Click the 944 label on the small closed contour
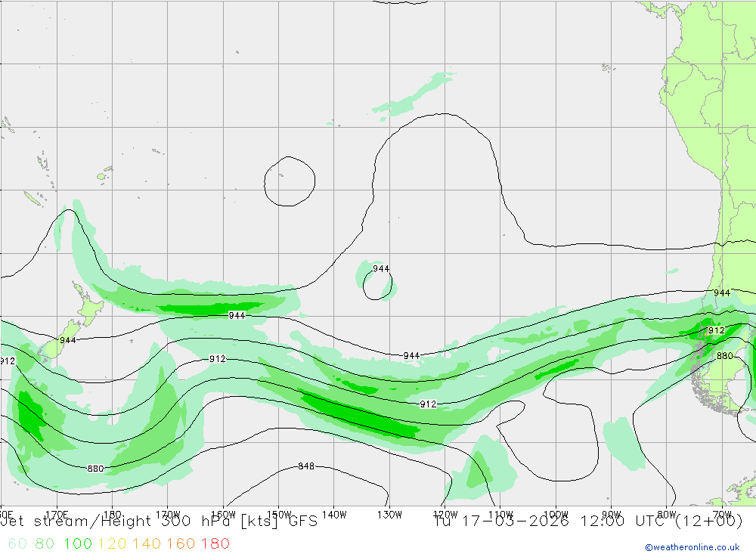 pyautogui.click(x=381, y=268)
